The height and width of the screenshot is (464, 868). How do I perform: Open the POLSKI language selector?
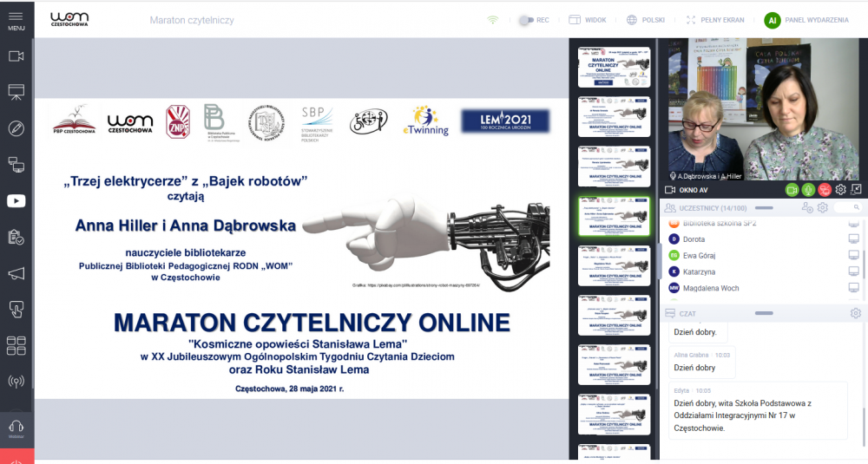pyautogui.click(x=646, y=20)
